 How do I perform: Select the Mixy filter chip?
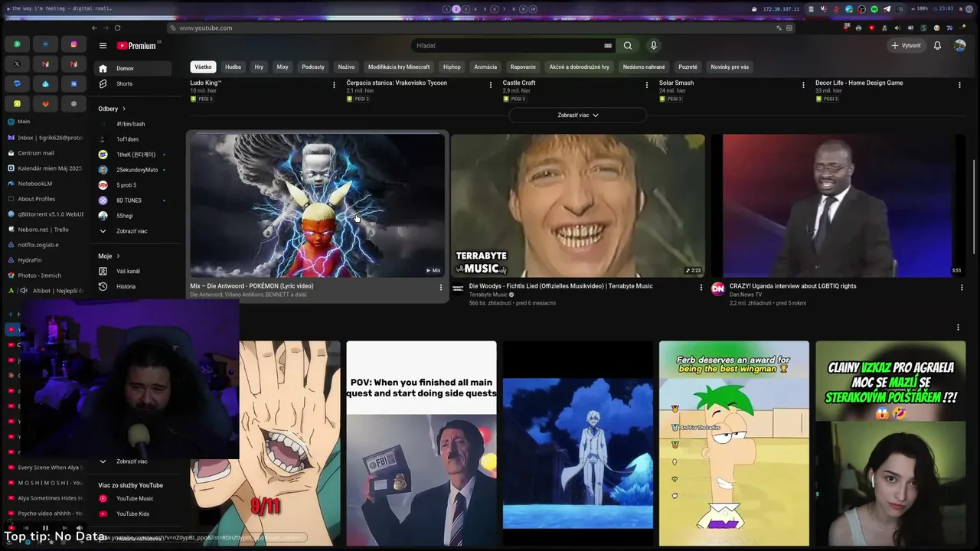[283, 67]
